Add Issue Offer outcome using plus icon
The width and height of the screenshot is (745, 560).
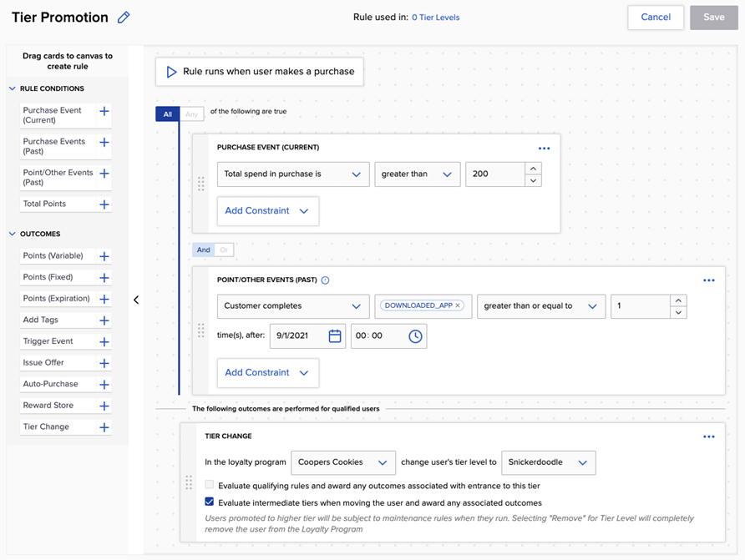click(104, 363)
